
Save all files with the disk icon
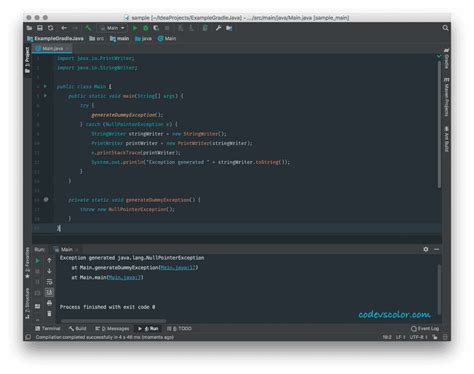click(x=40, y=28)
